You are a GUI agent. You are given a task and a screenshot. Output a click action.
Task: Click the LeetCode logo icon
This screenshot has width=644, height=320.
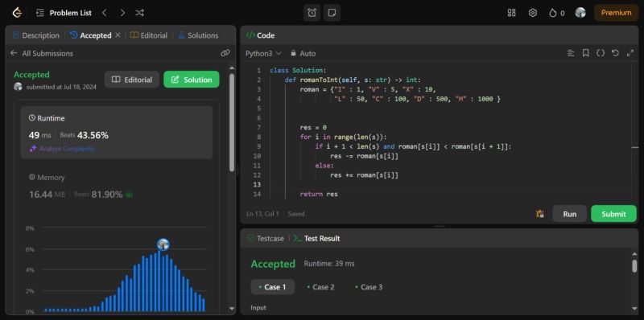pos(17,13)
